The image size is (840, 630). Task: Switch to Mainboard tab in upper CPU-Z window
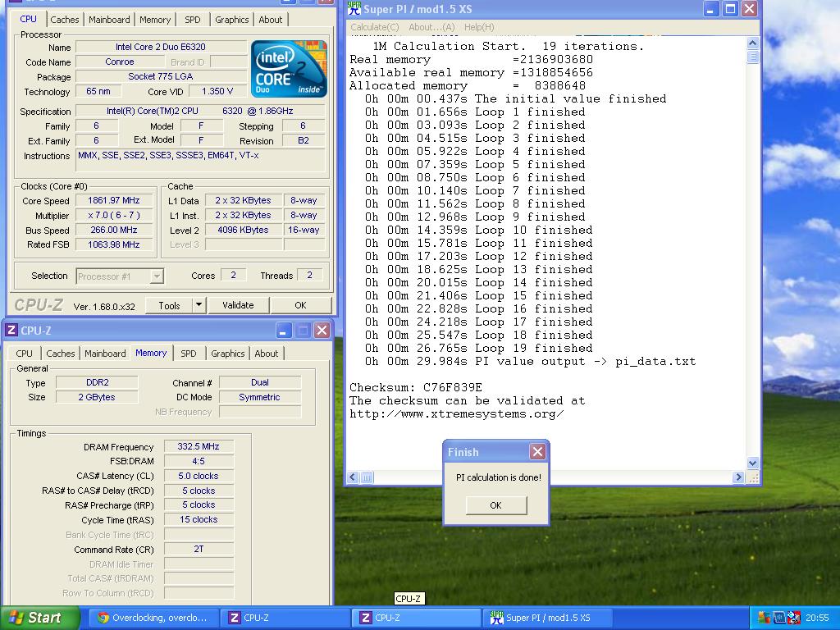pyautogui.click(x=109, y=20)
